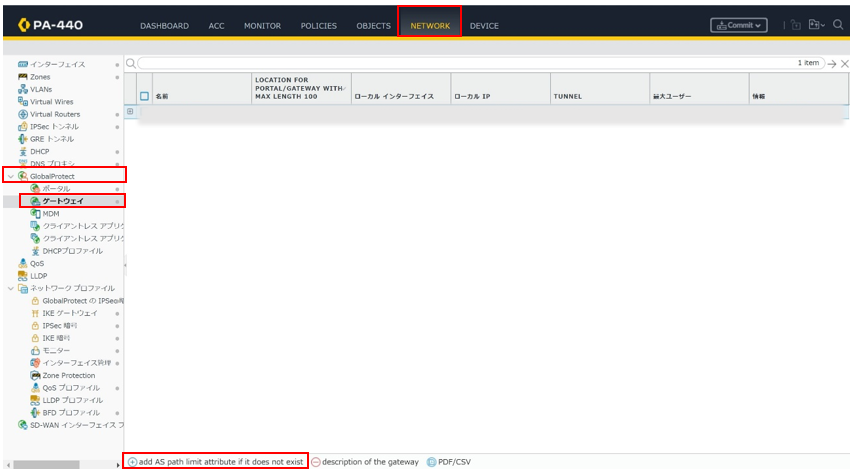Click the QoS プロファイル icon
Image resolution: width=850 pixels, height=472 pixels.
[35, 388]
